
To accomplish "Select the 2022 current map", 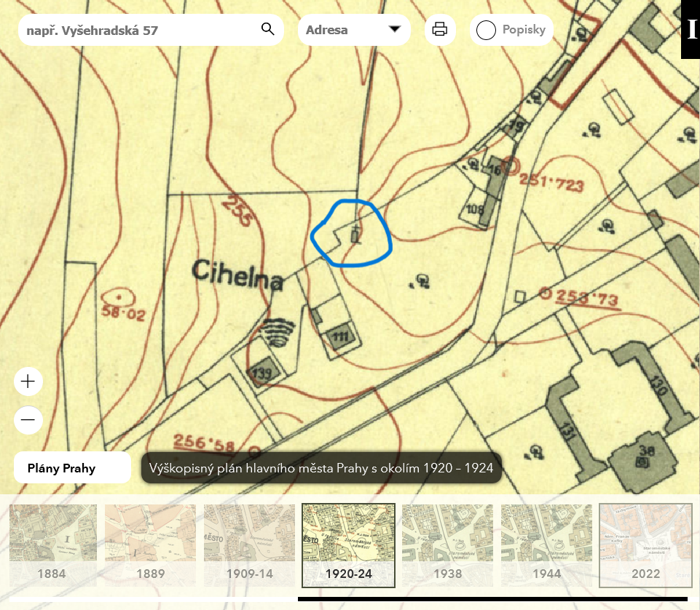I will [645, 545].
